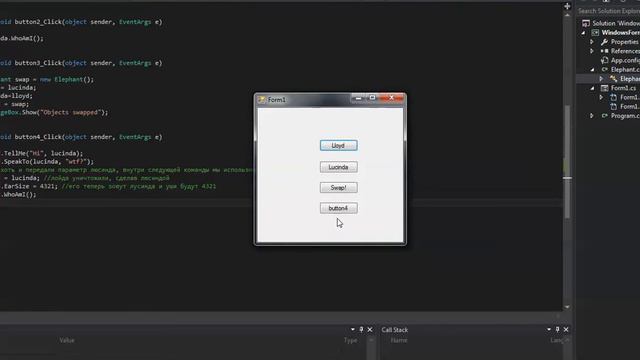Click the Form1 title bar app icon

262,100
